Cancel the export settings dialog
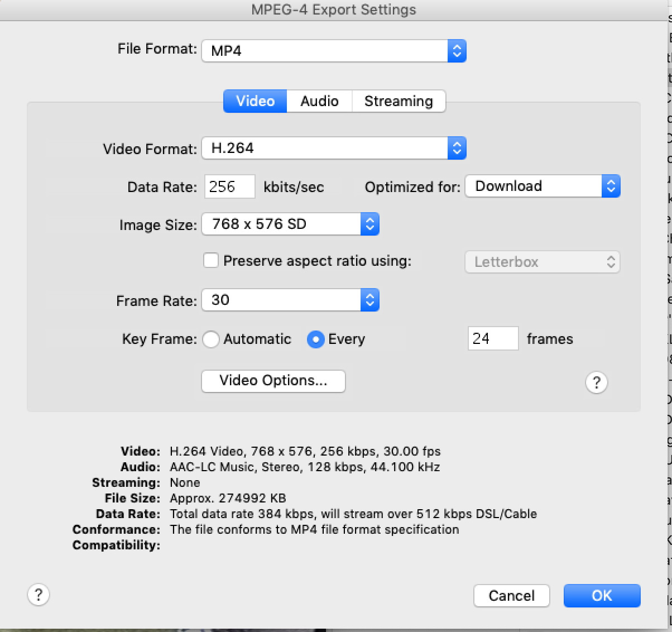 pos(511,596)
